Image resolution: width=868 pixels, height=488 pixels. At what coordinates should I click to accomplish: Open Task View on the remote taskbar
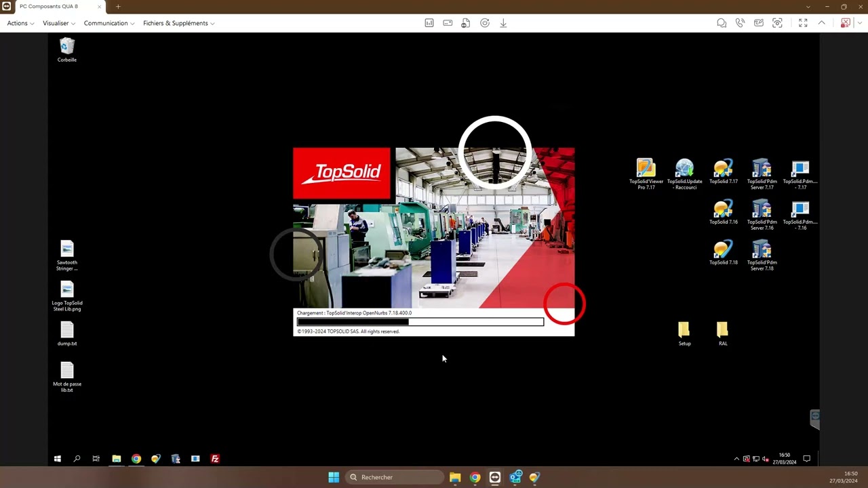click(96, 459)
